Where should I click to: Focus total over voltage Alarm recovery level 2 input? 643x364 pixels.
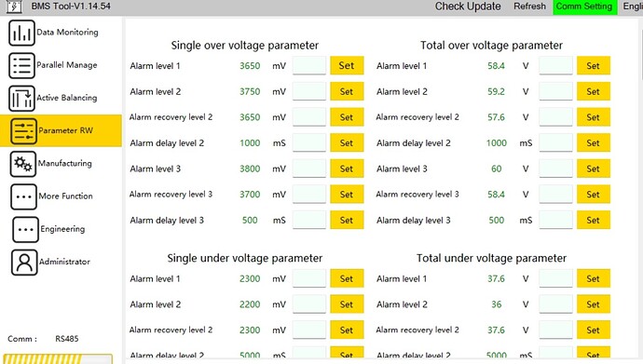[x=555, y=117]
